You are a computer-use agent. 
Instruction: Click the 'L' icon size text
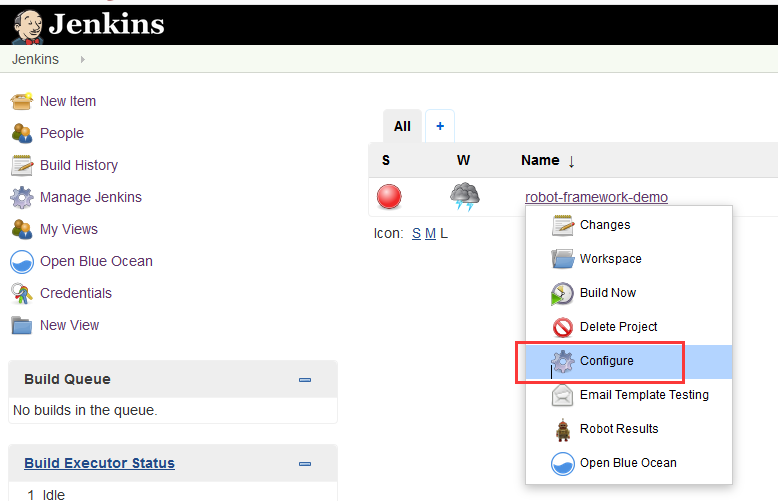click(x=444, y=234)
